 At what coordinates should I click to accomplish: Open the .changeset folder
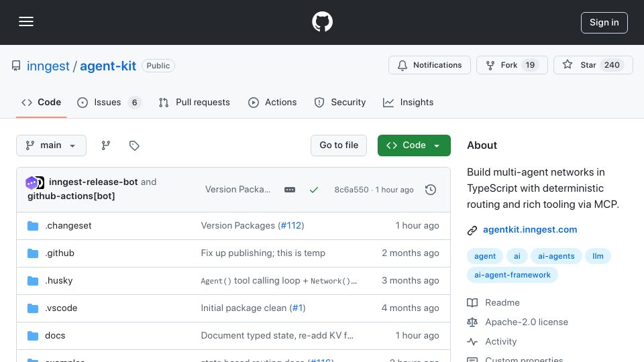click(68, 226)
